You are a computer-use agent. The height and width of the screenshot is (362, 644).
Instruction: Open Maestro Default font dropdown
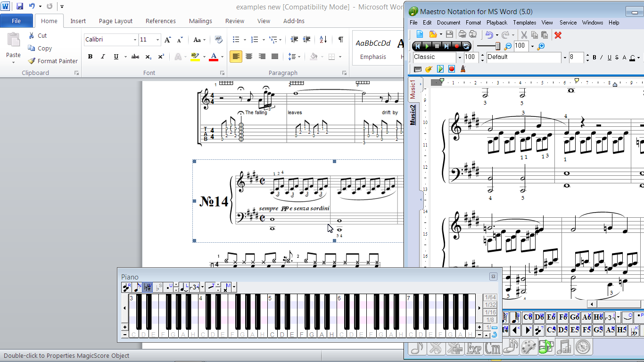click(565, 58)
